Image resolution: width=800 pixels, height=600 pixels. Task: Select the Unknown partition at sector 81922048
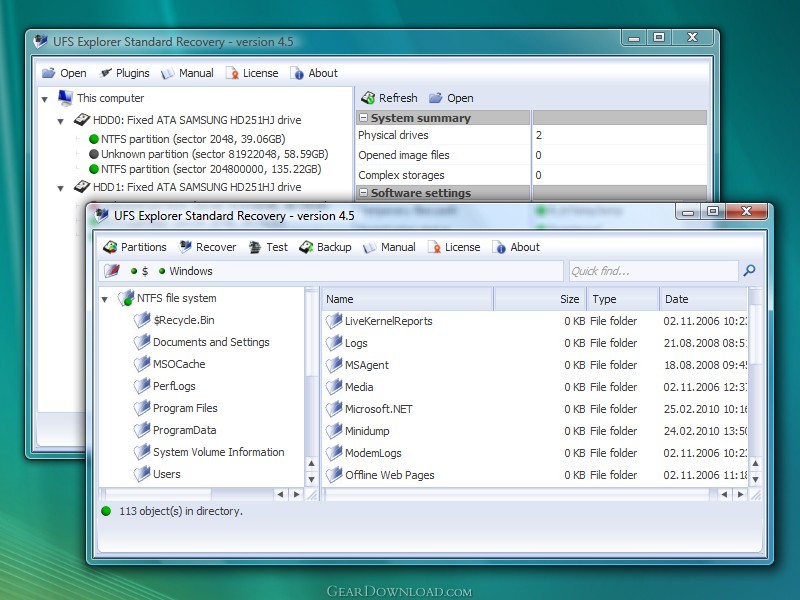pos(208,154)
